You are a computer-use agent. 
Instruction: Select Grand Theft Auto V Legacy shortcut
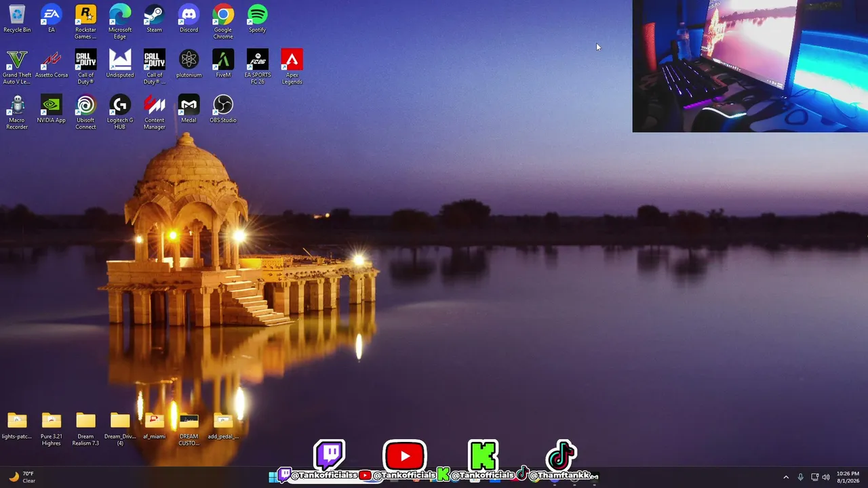[17, 67]
